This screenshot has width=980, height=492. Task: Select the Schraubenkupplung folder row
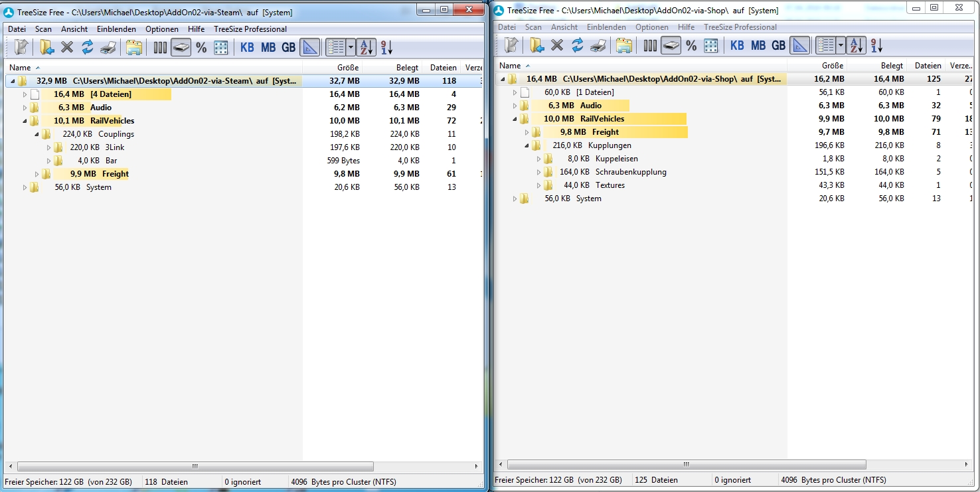[x=630, y=172]
